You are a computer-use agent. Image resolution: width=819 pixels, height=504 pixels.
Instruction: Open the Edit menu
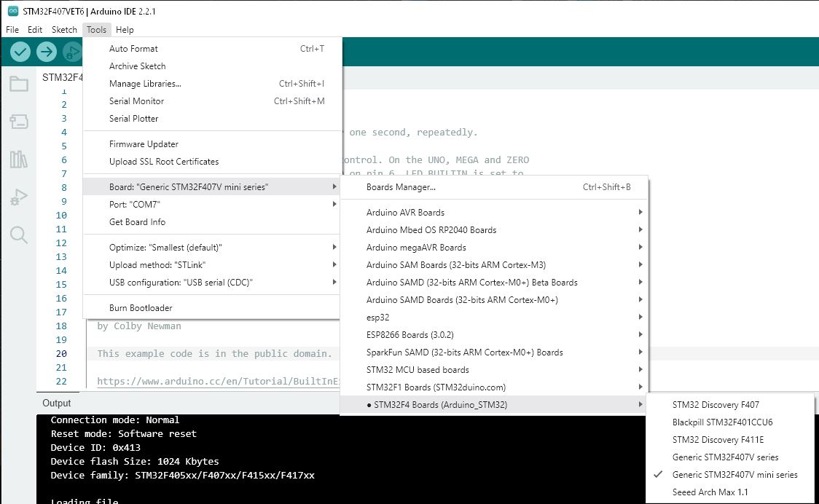click(35, 30)
